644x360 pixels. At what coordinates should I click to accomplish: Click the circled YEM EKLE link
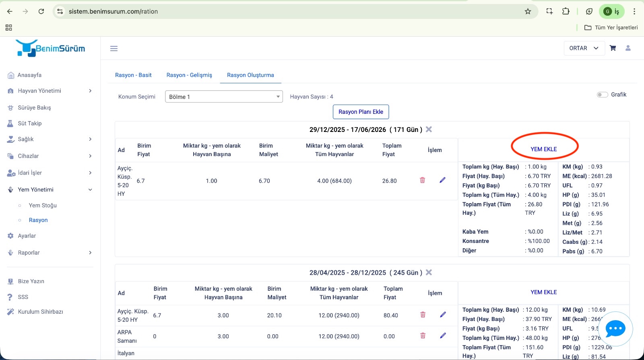click(x=543, y=149)
